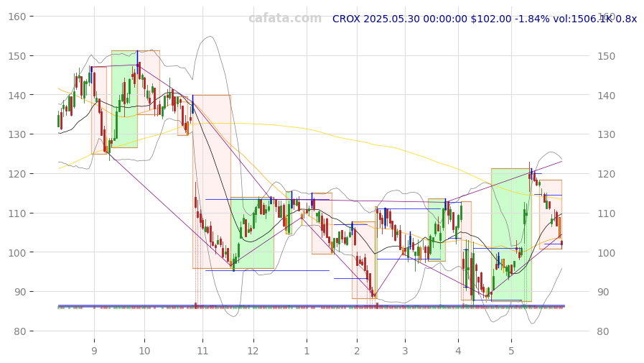Viewport: 644px width, 363px height.
Task: Select the 80 label on the left price axis
Action: point(19,331)
